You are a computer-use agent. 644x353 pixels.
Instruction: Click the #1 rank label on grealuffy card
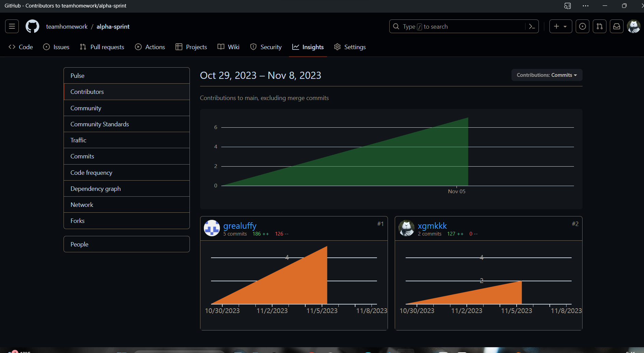point(380,224)
